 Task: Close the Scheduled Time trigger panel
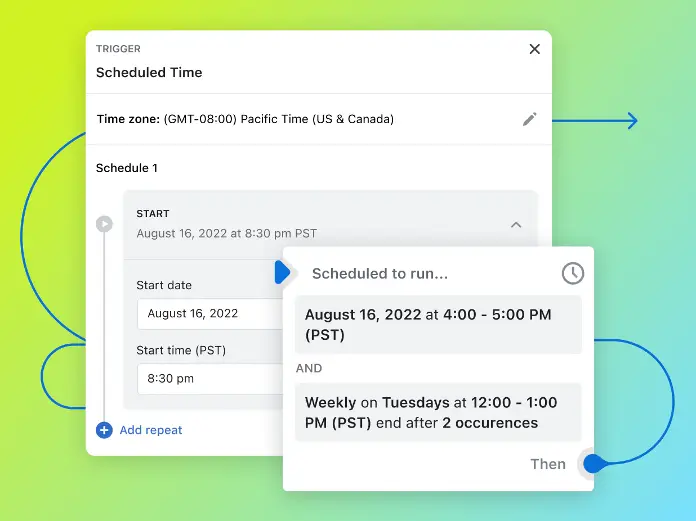[534, 49]
